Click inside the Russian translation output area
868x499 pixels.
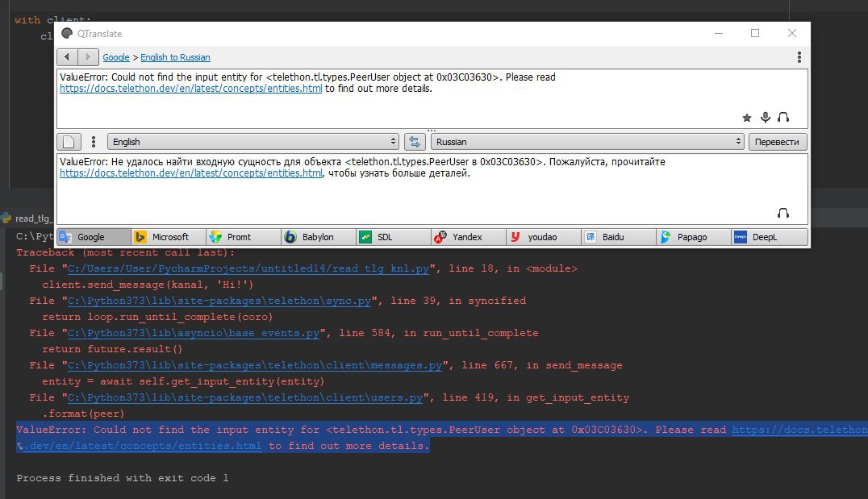point(432,189)
